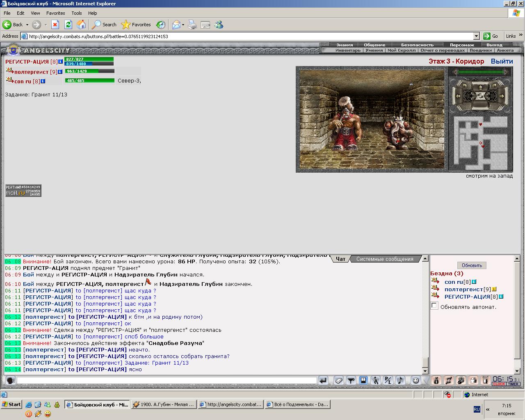This screenshot has width=525, height=420.
Task: Click the chat filter funnel icon
Action: click(351, 381)
